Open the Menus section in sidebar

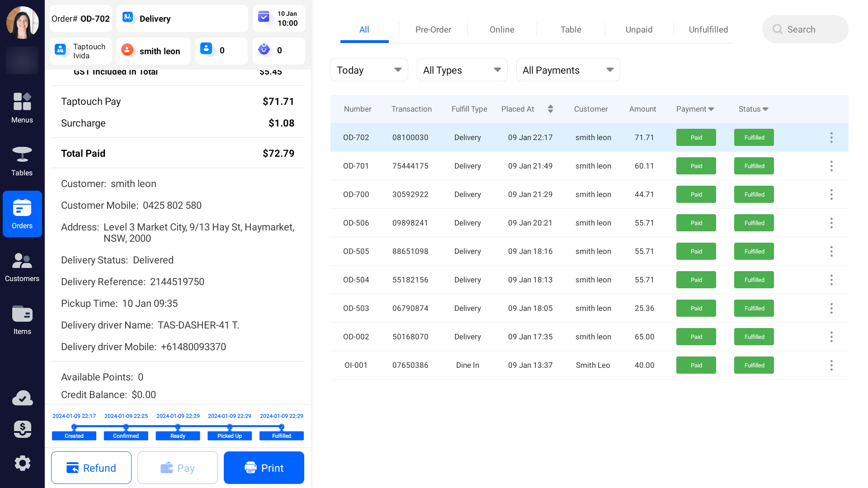22,108
